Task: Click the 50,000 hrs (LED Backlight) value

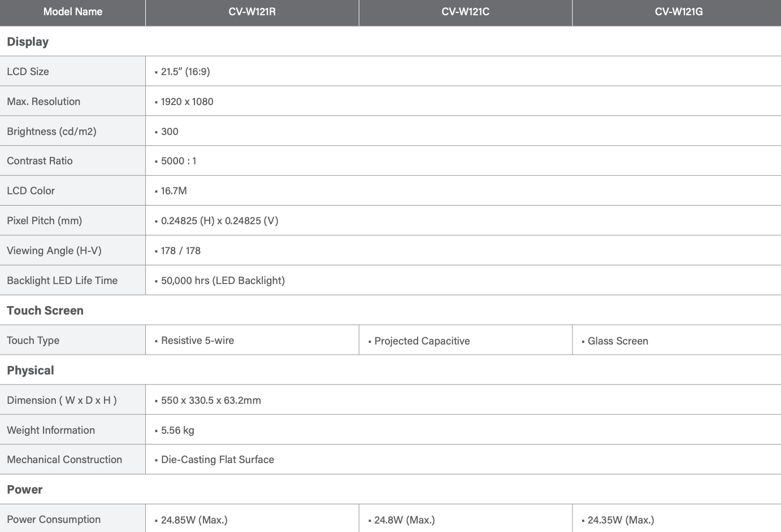Action: click(x=223, y=281)
